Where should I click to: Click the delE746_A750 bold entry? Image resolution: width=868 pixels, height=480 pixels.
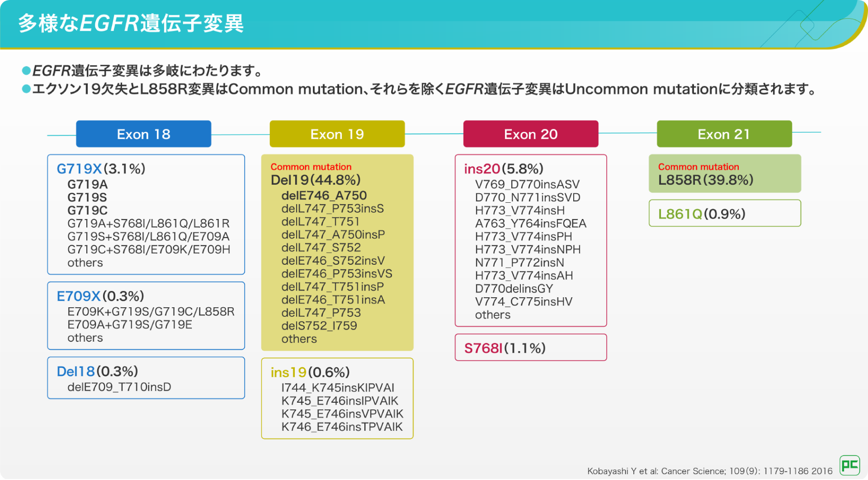pos(324,196)
